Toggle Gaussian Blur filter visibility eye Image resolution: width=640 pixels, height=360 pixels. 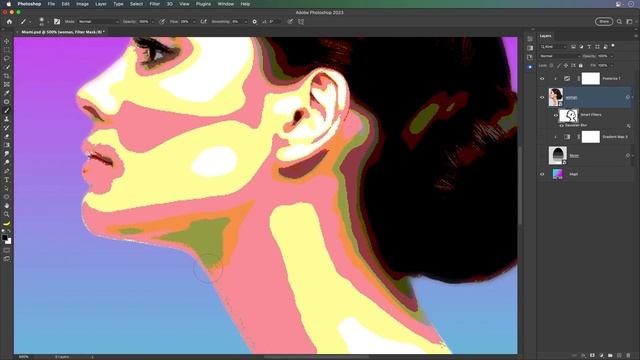pos(561,126)
